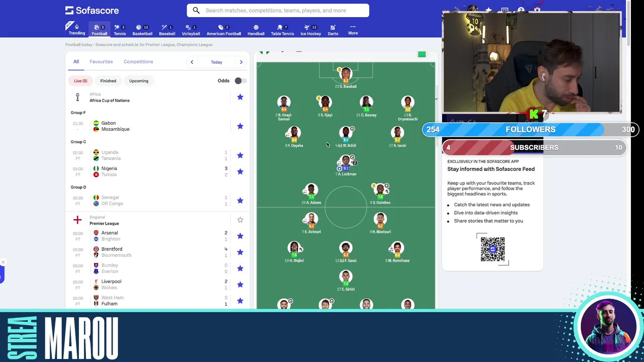This screenshot has width=644, height=362.
Task: Open Ice Hockey section
Action: (310, 30)
